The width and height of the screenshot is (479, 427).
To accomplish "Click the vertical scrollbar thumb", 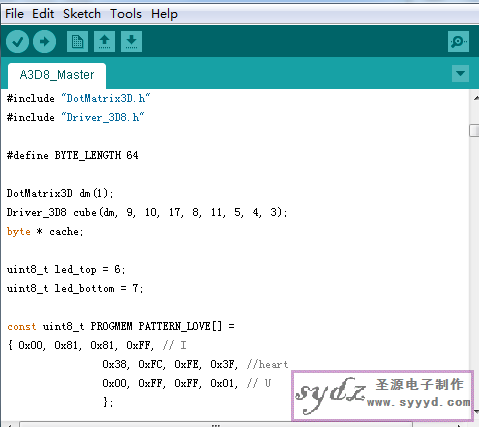I will pyautogui.click(x=474, y=130).
